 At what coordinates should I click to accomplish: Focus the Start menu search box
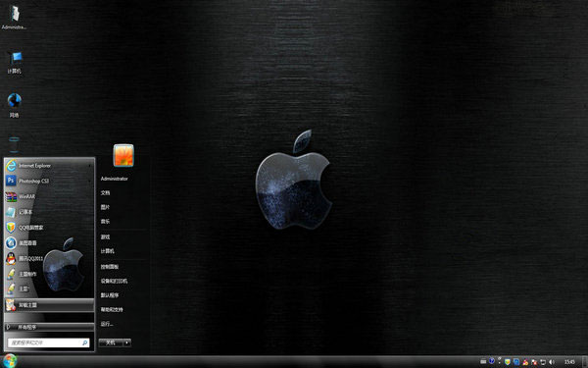coord(48,342)
